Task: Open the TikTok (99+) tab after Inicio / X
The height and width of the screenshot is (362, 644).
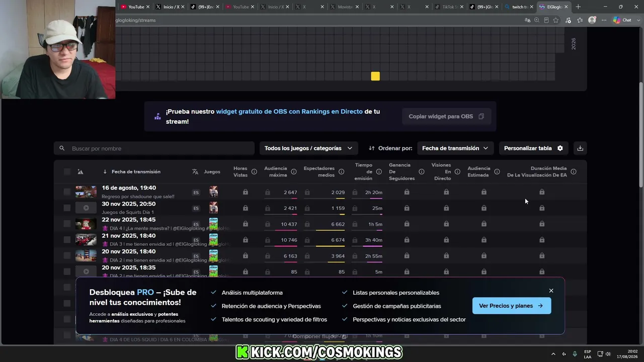Action: (204, 7)
